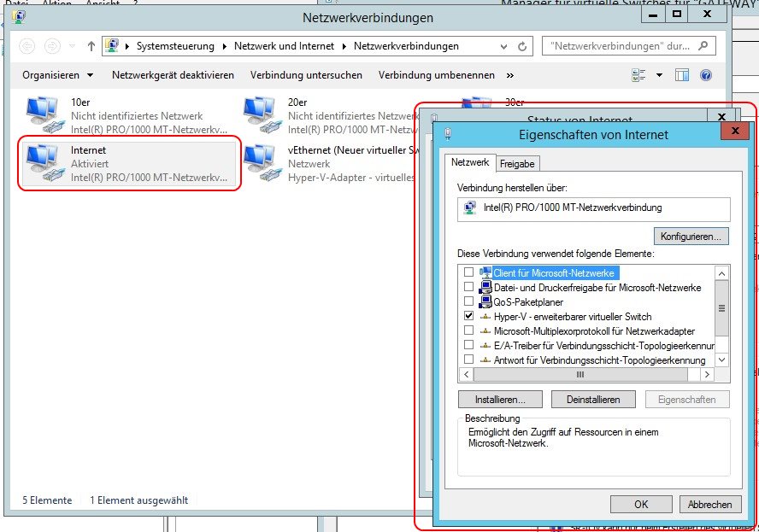This screenshot has height=532, width=759.
Task: Cancel with the Abbrechen button
Action: click(x=710, y=505)
